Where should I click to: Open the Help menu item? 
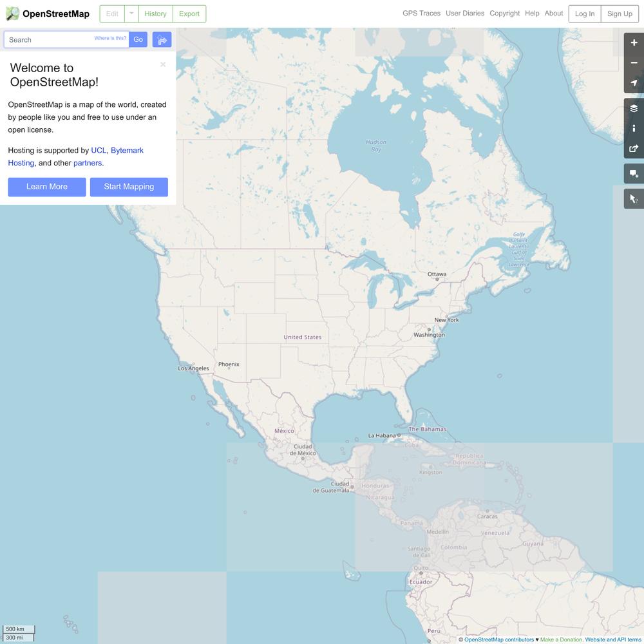tap(532, 13)
